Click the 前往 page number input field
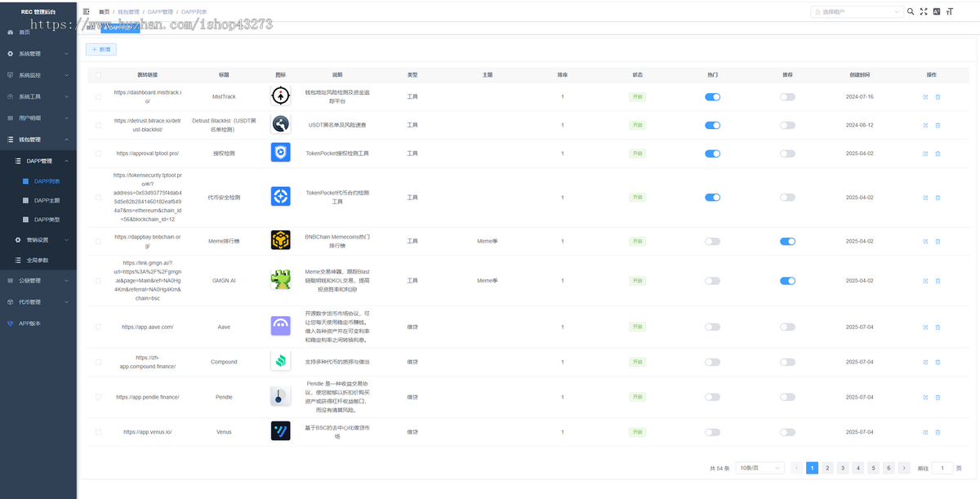The image size is (980, 499). (942, 468)
